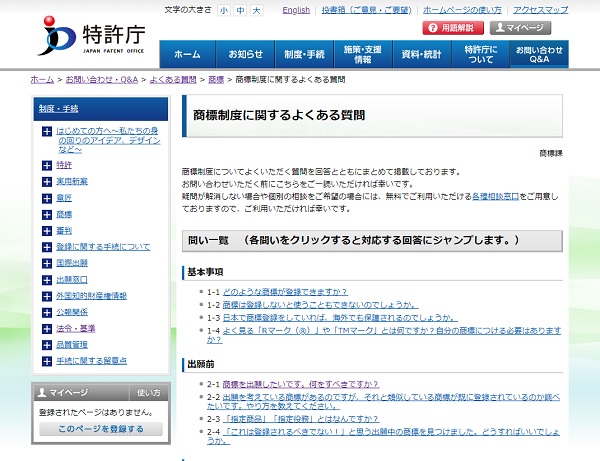Open the 審判 sidebar link

click(x=64, y=230)
